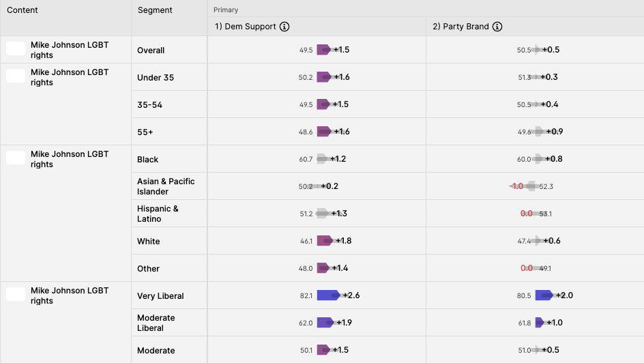This screenshot has width=644, height=363.
Task: Click the Dem Support +1.5 bar for Overall
Action: (x=323, y=50)
